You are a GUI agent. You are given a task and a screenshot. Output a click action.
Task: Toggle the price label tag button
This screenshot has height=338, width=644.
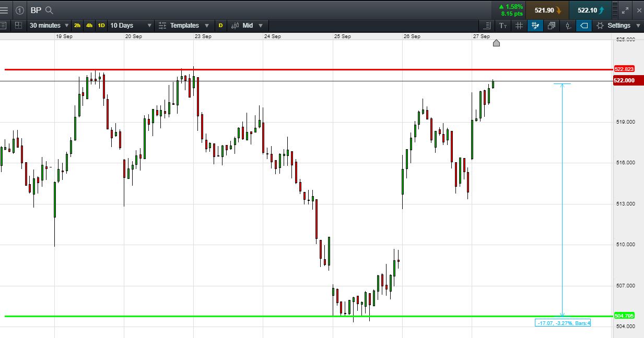(x=584, y=25)
